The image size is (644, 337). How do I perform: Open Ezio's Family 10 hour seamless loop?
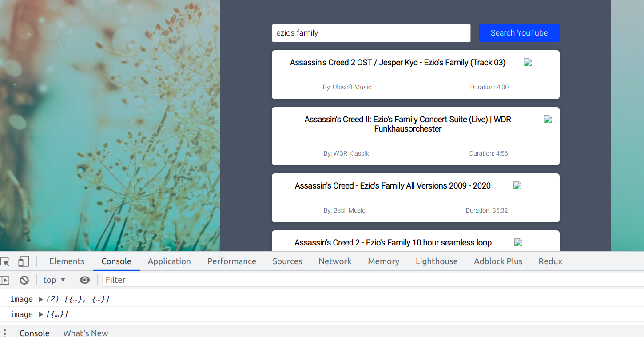tap(393, 243)
